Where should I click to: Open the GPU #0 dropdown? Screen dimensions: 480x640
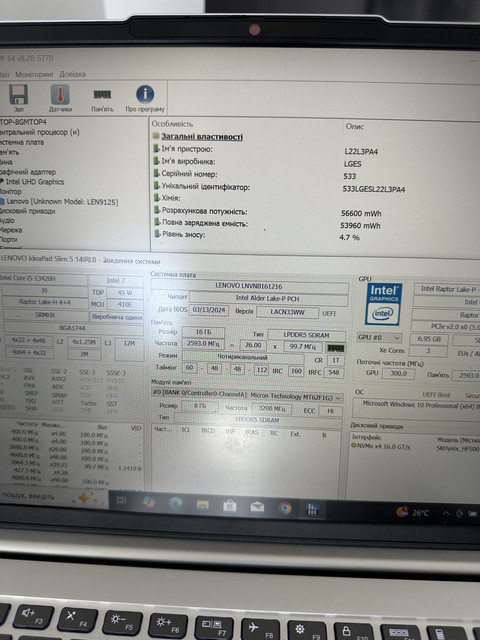379,338
